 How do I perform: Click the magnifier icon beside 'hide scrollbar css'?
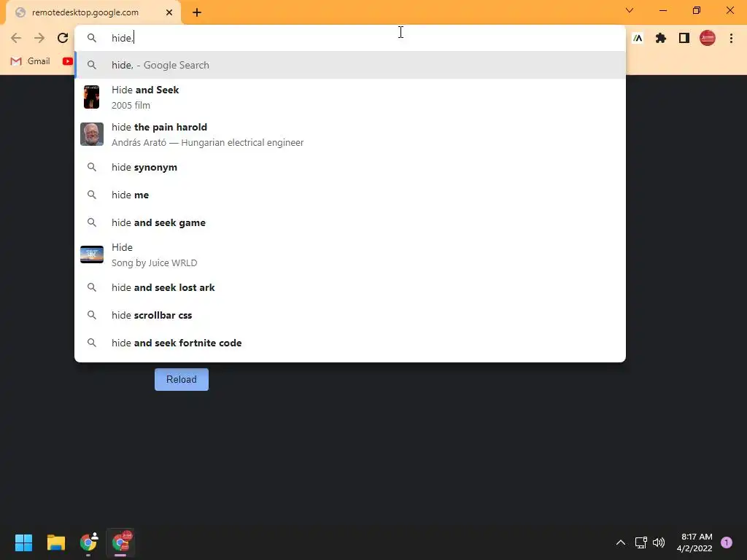coord(91,315)
